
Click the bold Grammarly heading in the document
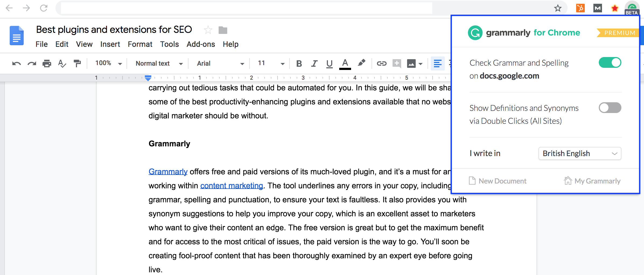(169, 144)
